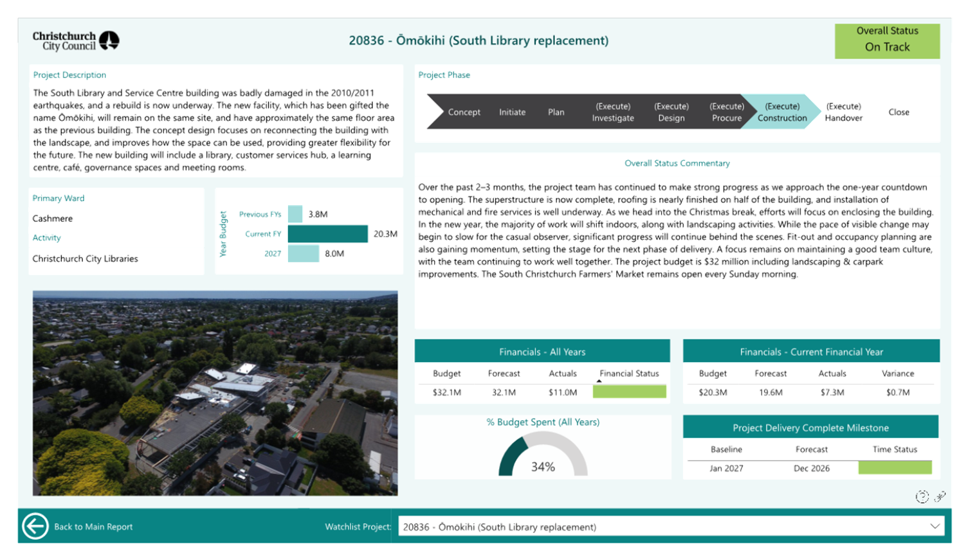Select the Watchlist Project combo box
The width and height of the screenshot is (968, 560).
(662, 527)
